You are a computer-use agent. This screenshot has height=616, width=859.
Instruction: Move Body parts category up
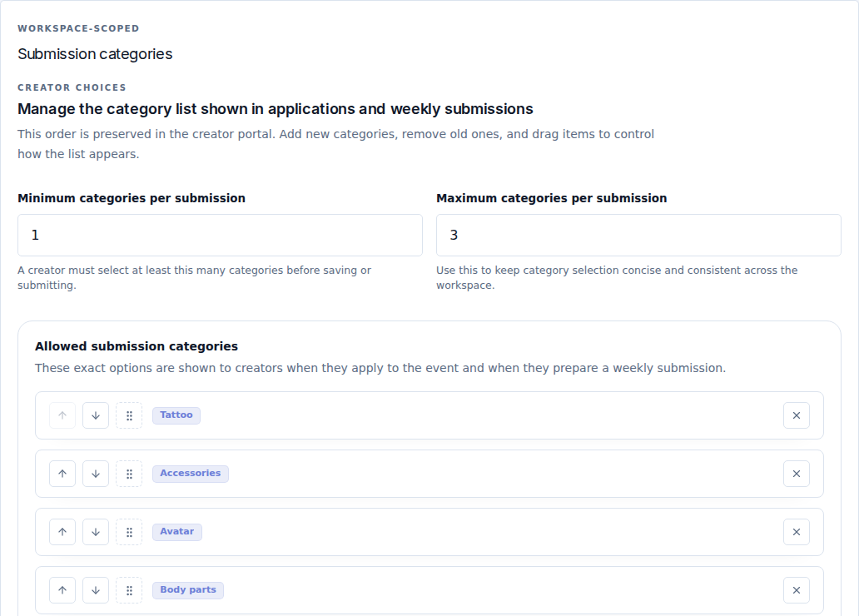click(62, 590)
